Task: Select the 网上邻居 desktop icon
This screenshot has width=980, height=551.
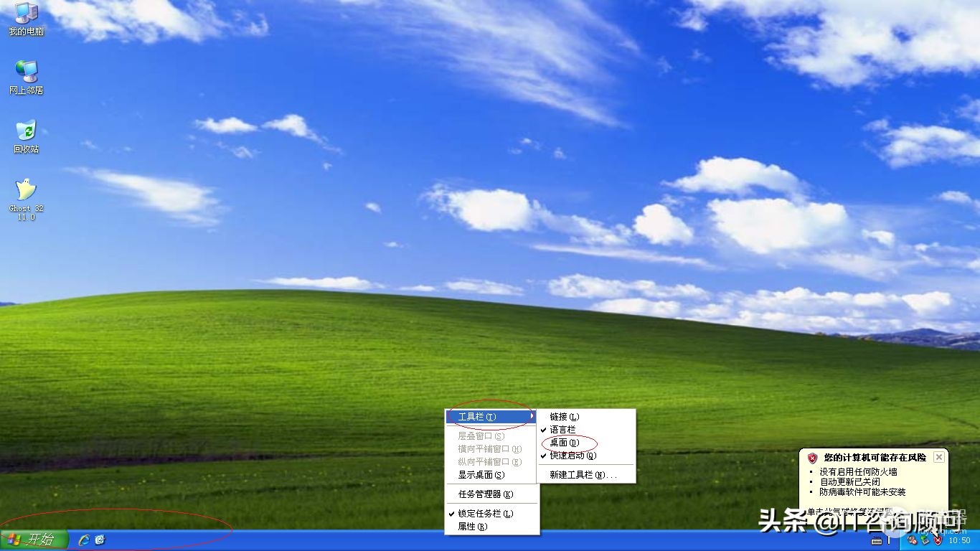Action: tap(27, 77)
